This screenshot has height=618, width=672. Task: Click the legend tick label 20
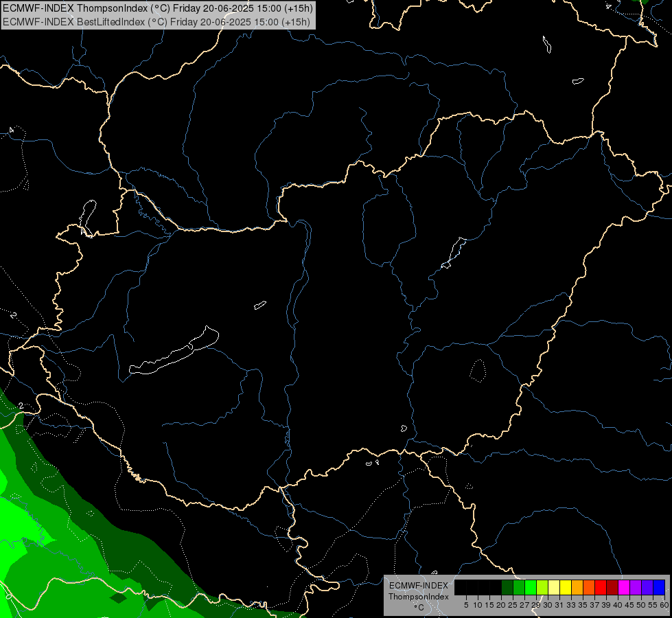(x=501, y=605)
